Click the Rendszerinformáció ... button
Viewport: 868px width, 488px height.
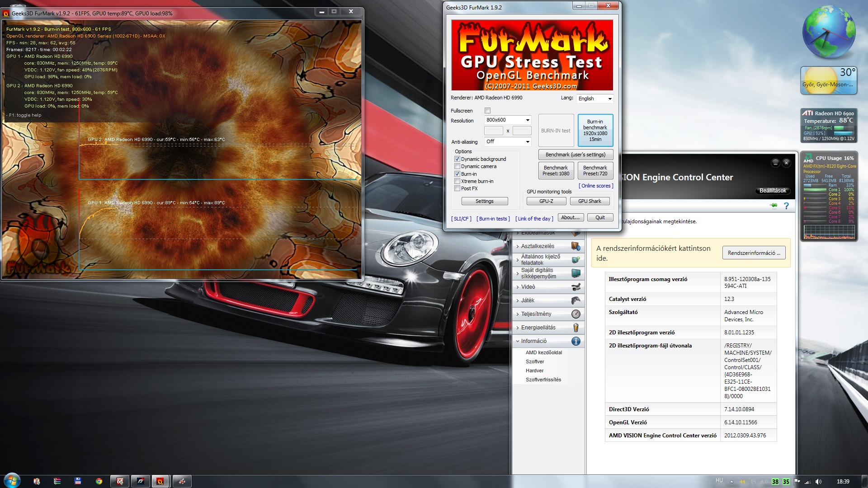754,253
